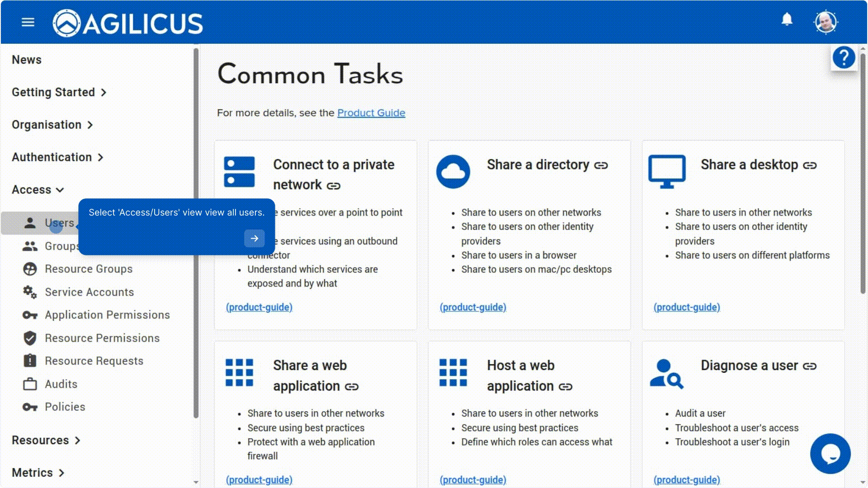Click the link icon next to Share a directory
Image resolution: width=868 pixels, height=488 pixels.
click(x=601, y=165)
